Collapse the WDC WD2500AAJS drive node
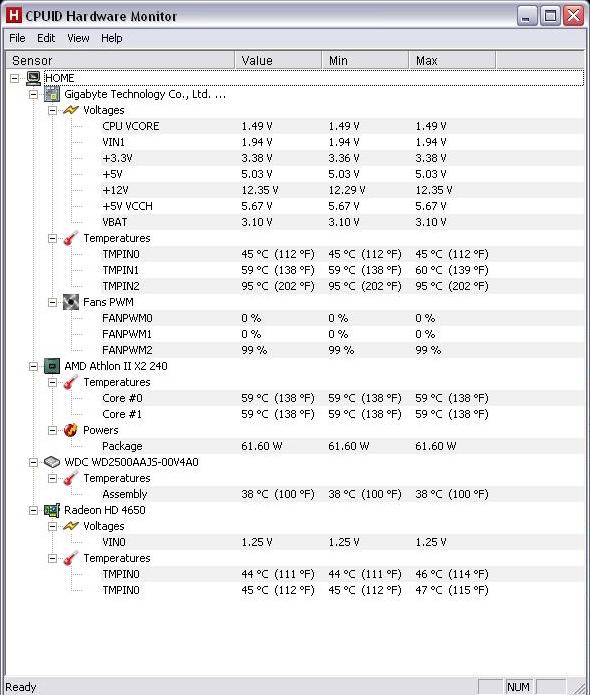The image size is (590, 695). coord(33,462)
